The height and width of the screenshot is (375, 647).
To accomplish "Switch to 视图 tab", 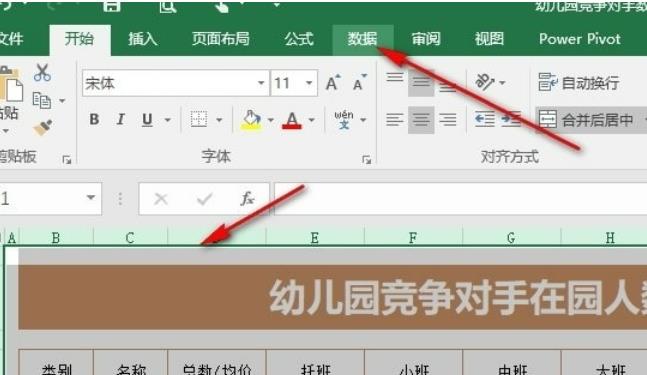I will tap(489, 39).
